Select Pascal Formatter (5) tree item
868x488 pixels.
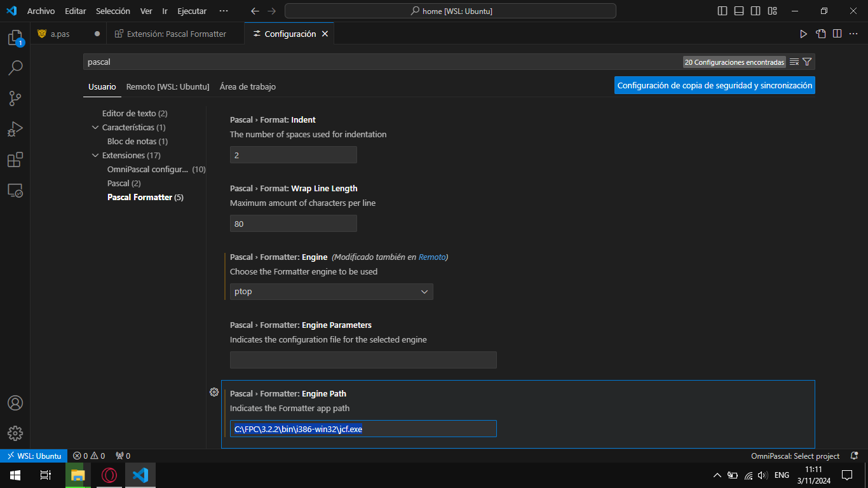pyautogui.click(x=146, y=197)
